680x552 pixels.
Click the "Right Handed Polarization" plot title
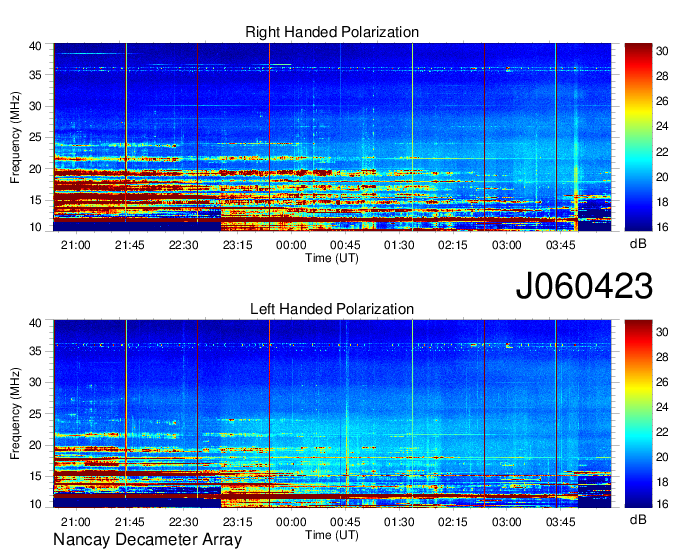pos(332,32)
